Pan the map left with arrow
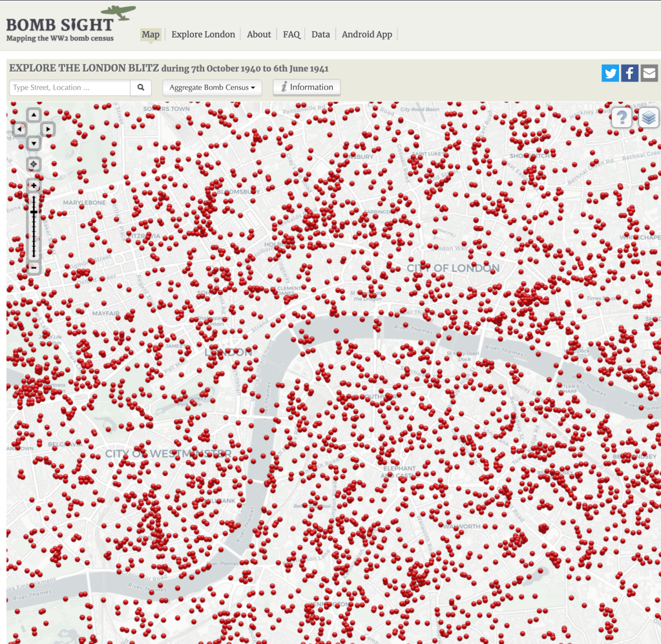Image resolution: width=661 pixels, height=644 pixels. pos(19,130)
